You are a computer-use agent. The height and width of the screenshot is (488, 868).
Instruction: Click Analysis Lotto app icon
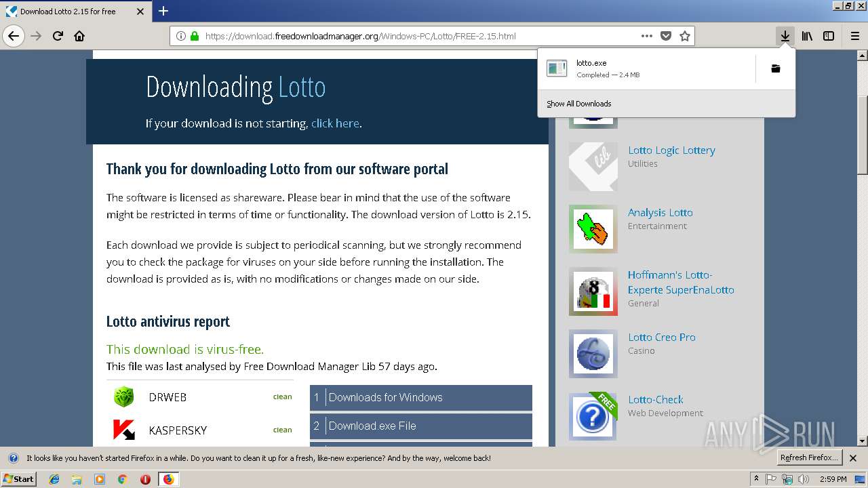tap(593, 229)
